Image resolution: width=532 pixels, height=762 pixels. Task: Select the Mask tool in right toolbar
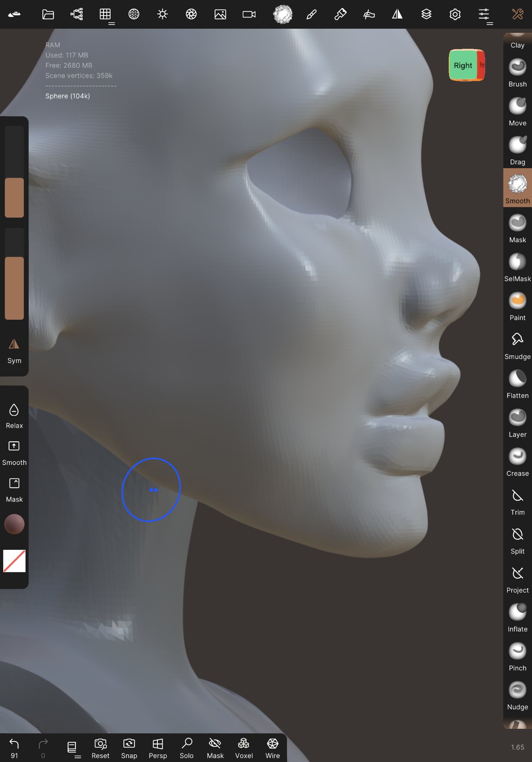tap(518, 228)
